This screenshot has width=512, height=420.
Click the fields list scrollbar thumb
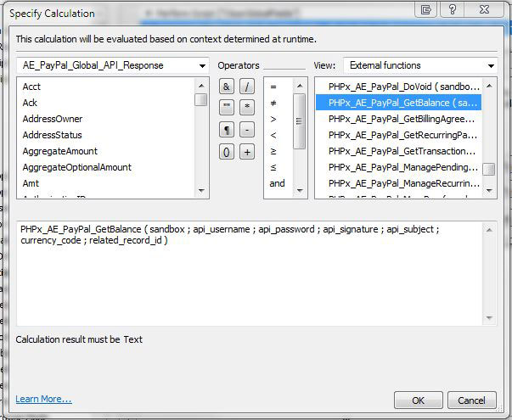click(x=201, y=100)
